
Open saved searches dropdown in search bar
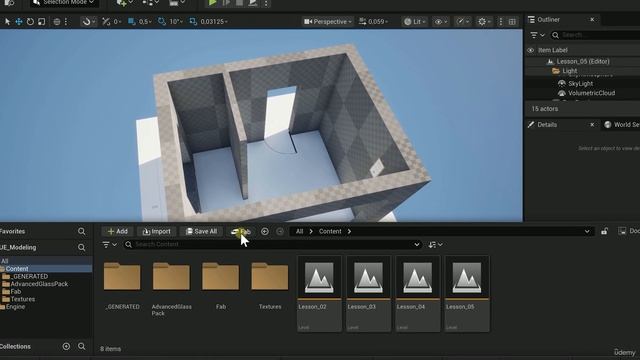click(x=417, y=244)
